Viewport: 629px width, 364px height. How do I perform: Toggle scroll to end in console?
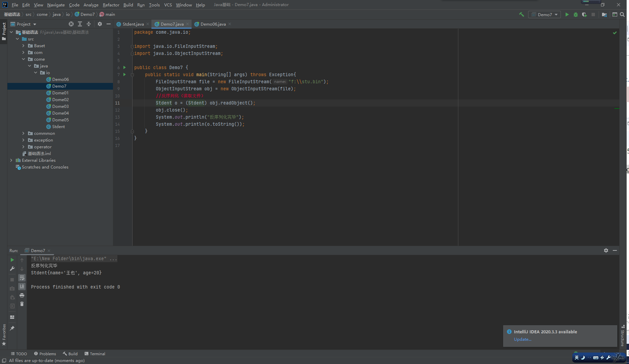click(22, 286)
